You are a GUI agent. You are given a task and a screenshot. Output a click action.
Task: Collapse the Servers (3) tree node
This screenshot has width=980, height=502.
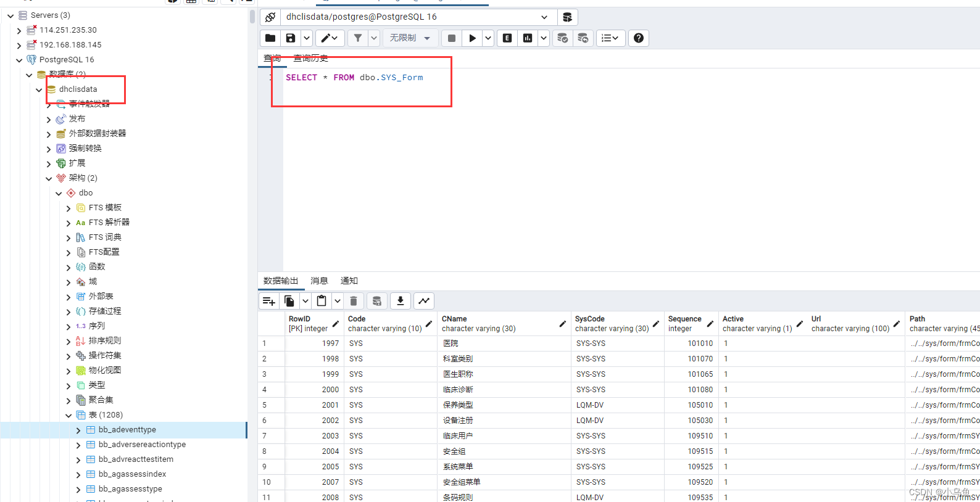tap(10, 16)
